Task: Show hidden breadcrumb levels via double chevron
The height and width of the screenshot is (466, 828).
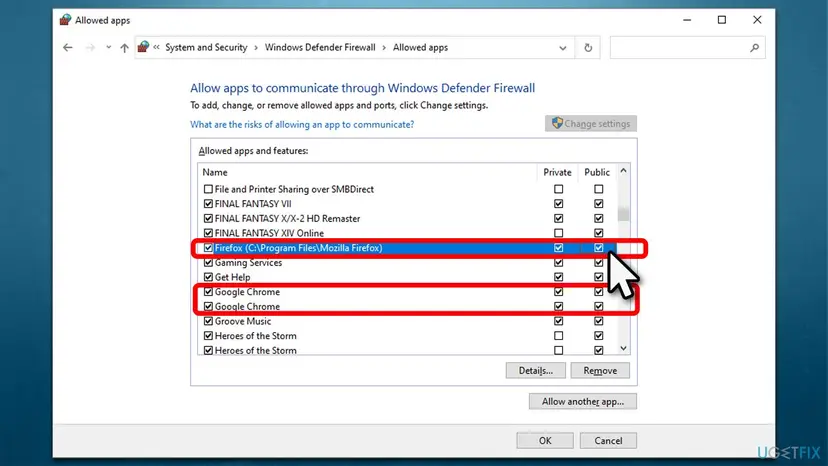Action: [156, 48]
